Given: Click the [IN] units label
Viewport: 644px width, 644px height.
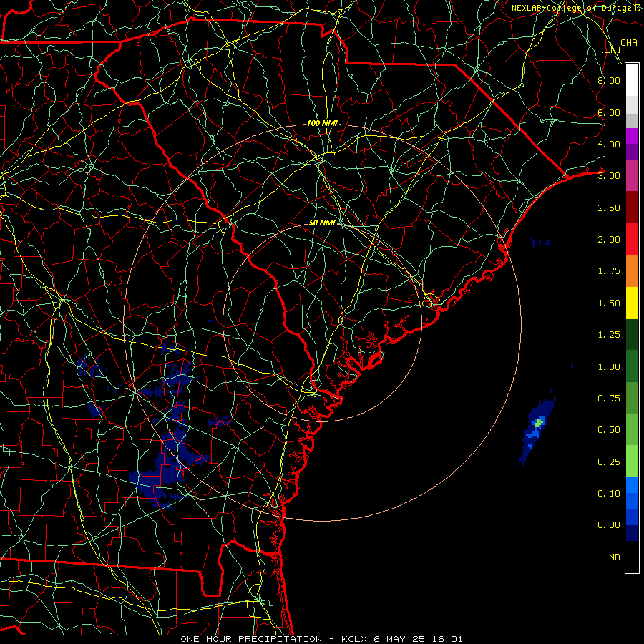Looking at the screenshot, I should pos(611,49).
